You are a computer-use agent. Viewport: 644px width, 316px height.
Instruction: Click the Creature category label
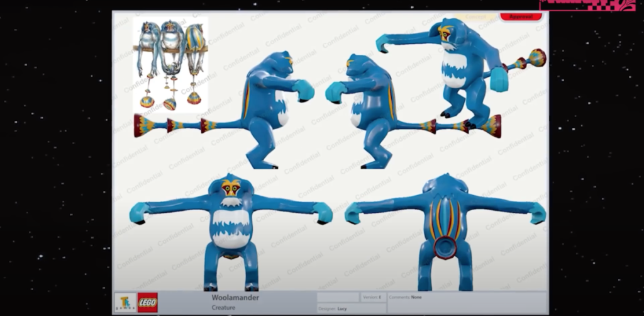point(224,307)
